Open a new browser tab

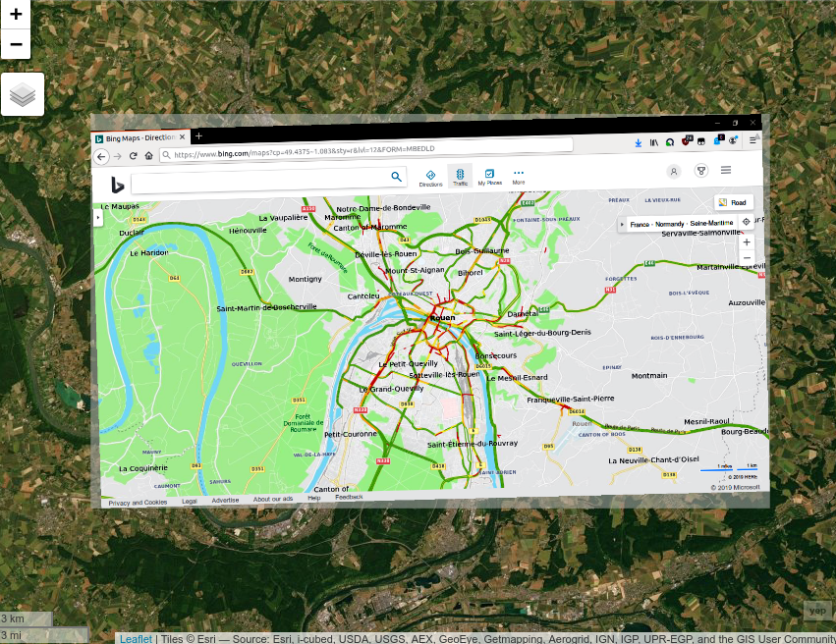(x=198, y=135)
